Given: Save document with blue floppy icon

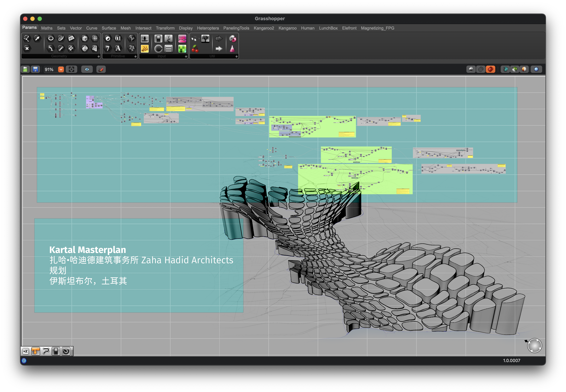Looking at the screenshot, I should (x=35, y=69).
